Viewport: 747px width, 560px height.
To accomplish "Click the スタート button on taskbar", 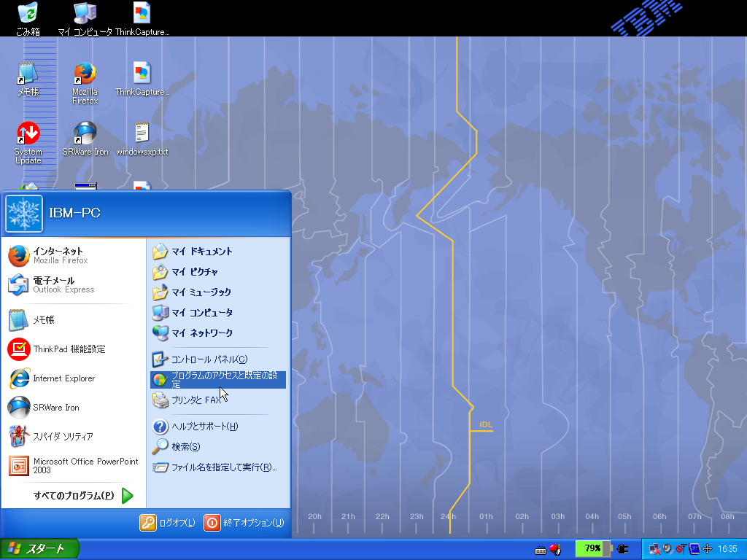I will coord(39,549).
